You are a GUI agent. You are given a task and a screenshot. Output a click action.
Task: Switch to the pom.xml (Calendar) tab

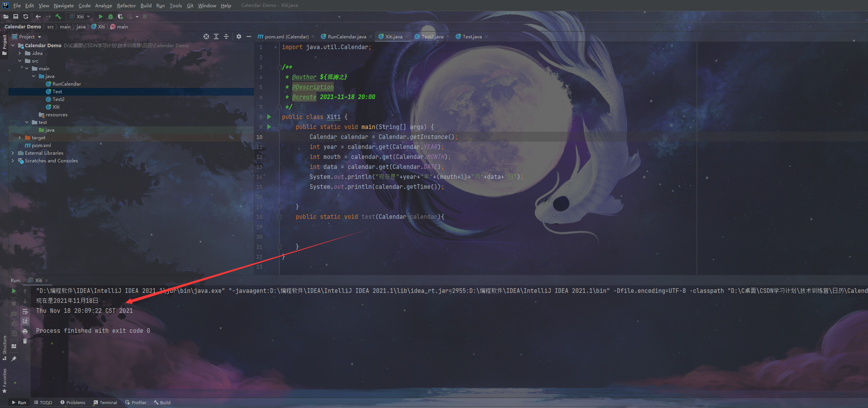287,36
